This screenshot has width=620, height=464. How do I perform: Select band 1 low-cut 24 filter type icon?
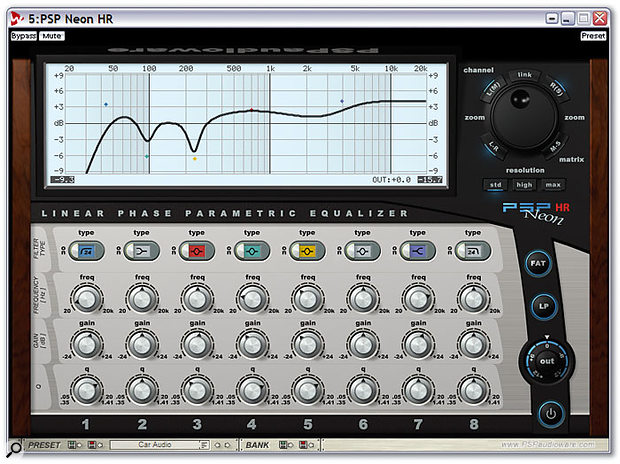[x=87, y=251]
